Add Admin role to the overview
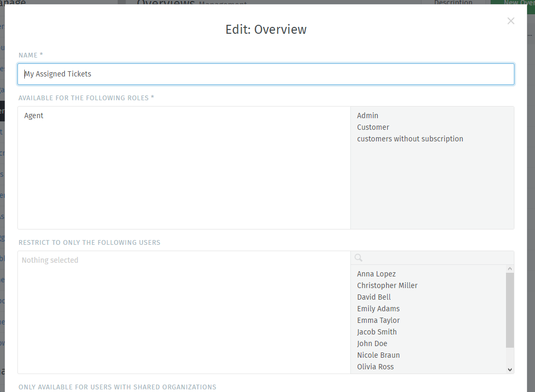The image size is (535, 392). [x=367, y=116]
